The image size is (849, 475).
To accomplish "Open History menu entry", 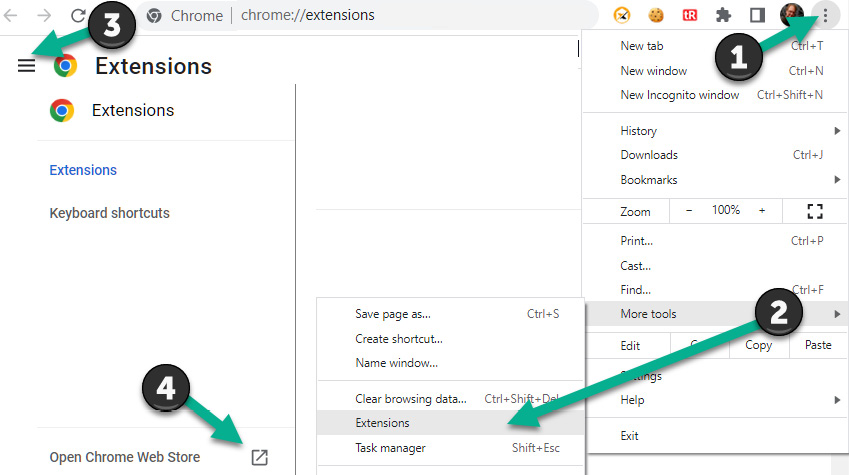I will coord(715,131).
